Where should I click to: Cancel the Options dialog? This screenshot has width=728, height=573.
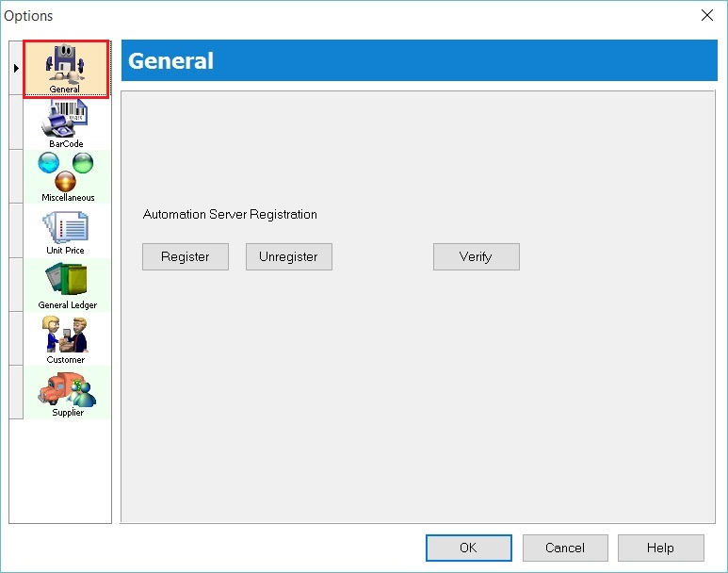pos(565,548)
